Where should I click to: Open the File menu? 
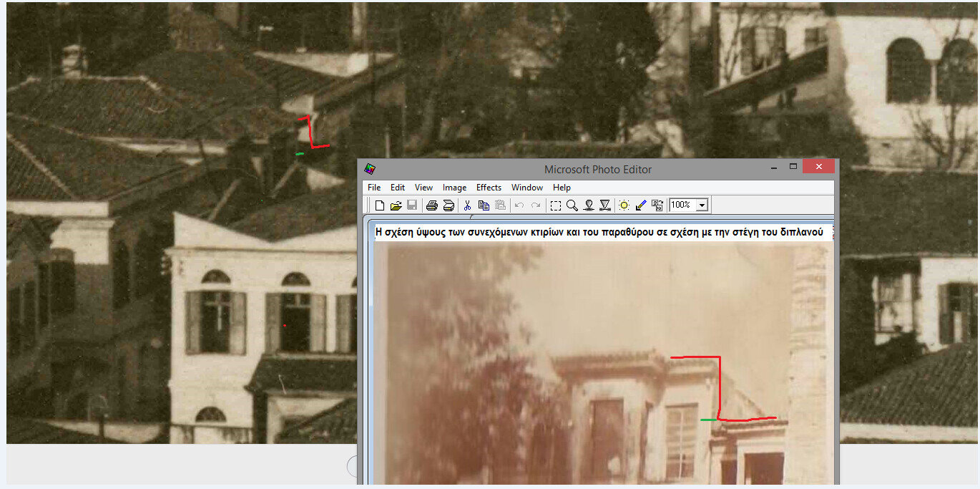tap(374, 188)
